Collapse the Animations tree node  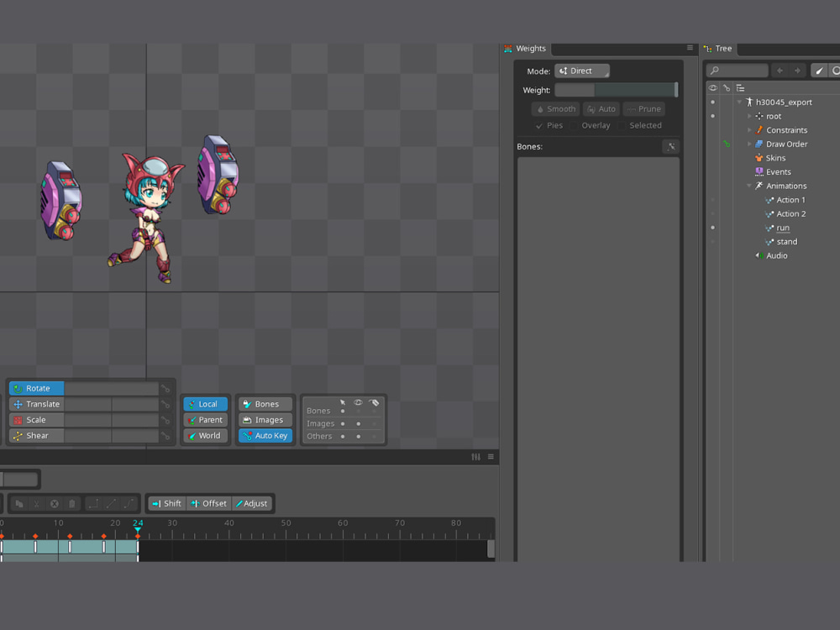(x=749, y=186)
